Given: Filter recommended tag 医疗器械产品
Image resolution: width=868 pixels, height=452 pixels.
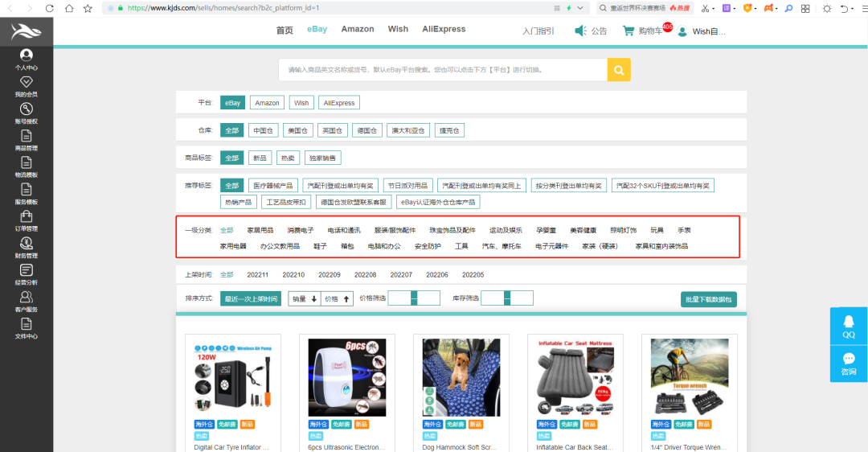Looking at the screenshot, I should (273, 186).
